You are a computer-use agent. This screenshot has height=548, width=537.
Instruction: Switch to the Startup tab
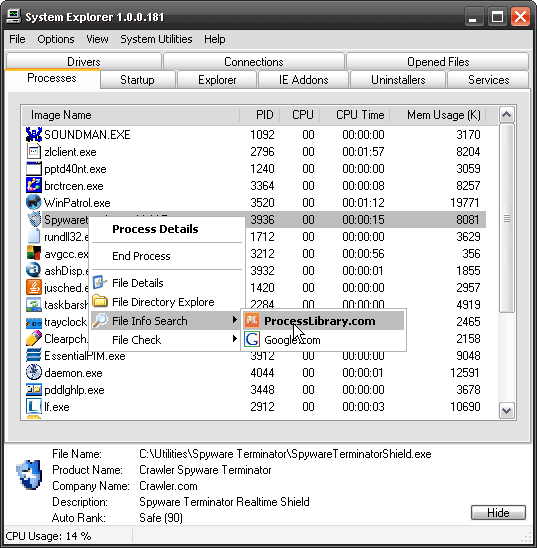click(x=137, y=80)
